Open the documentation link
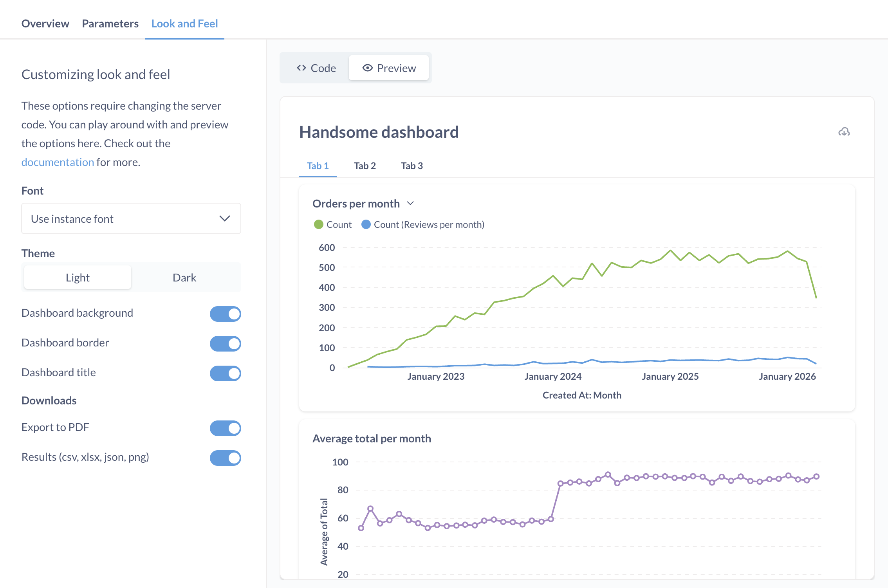Viewport: 888px width, 588px height. [58, 162]
